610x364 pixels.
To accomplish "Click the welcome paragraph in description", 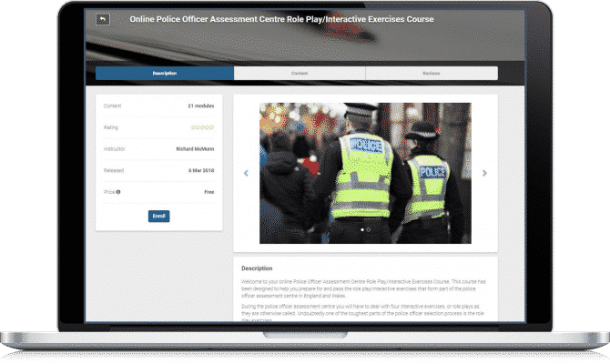I will 364,288.
